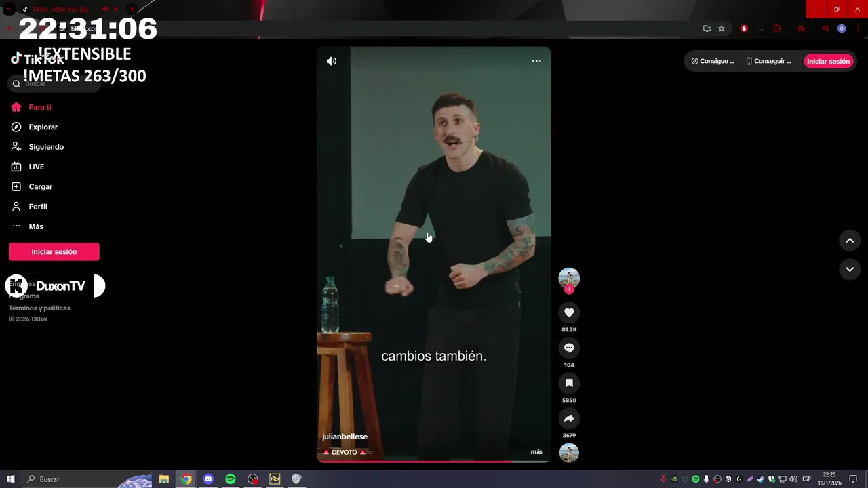
Task: Open Windows Security shield tray icon
Action: [x=771, y=479]
